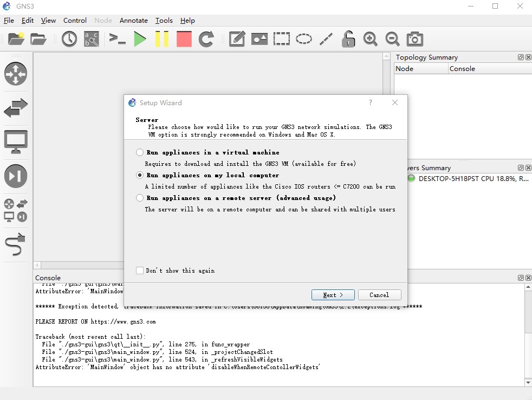Close the Topology Summary panel

[528, 57]
